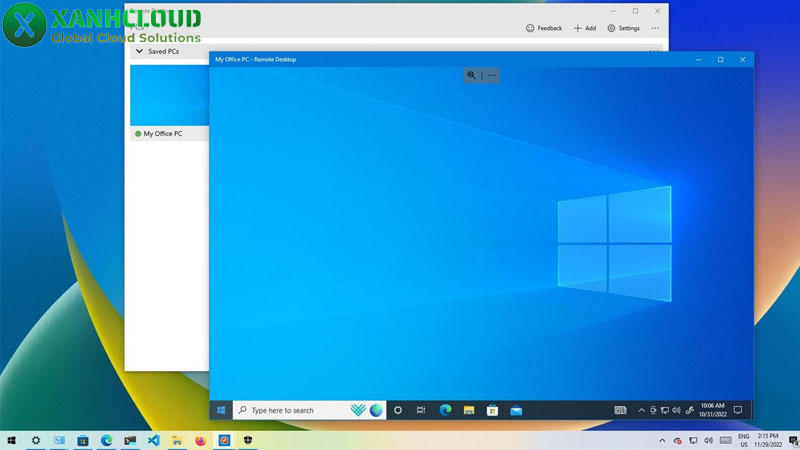This screenshot has width=800, height=450.
Task: Launch Microsoft Edge on the remote taskbar
Action: coord(445,410)
